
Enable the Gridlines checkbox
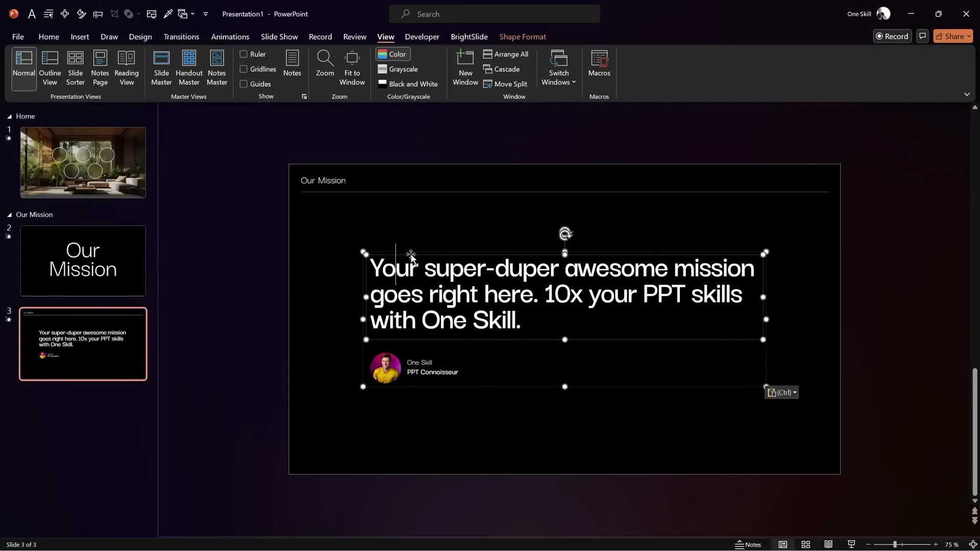(x=243, y=69)
